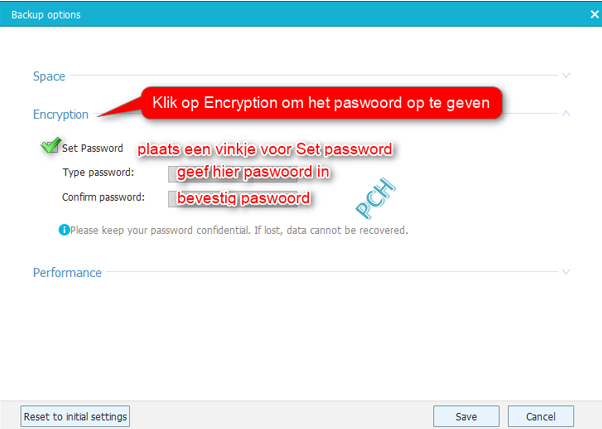The height and width of the screenshot is (429, 602).
Task: Click the green checkmark next to Set Password
Action: coord(51,145)
